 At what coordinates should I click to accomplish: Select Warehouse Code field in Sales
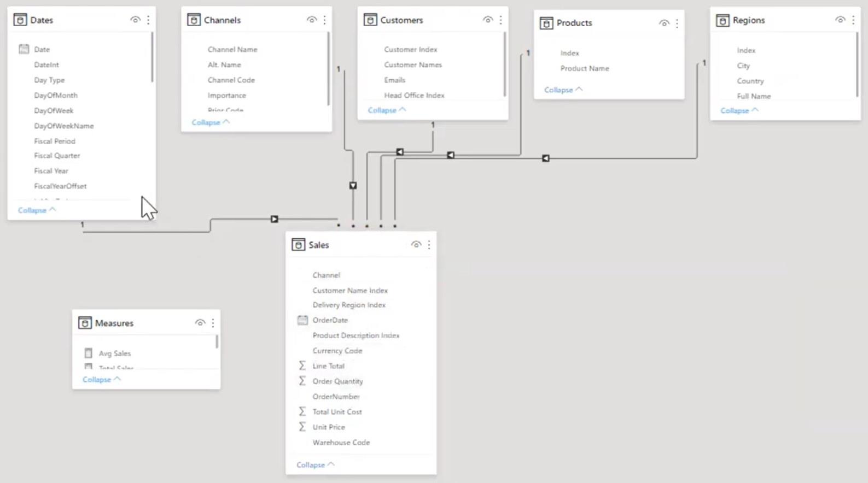(x=341, y=443)
